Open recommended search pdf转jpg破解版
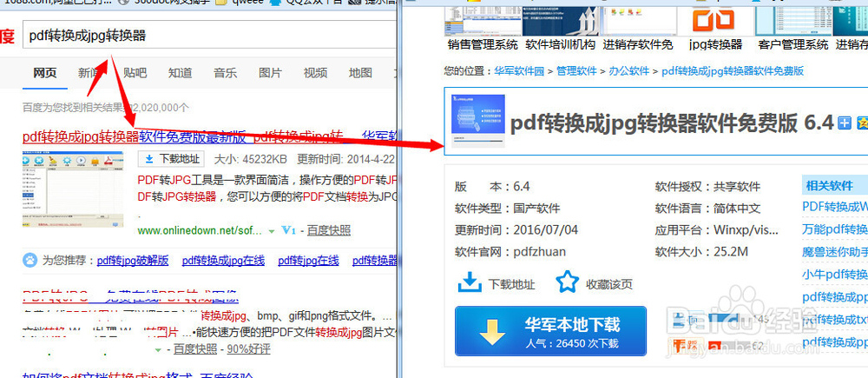This screenshot has height=378, width=868. pos(133,260)
